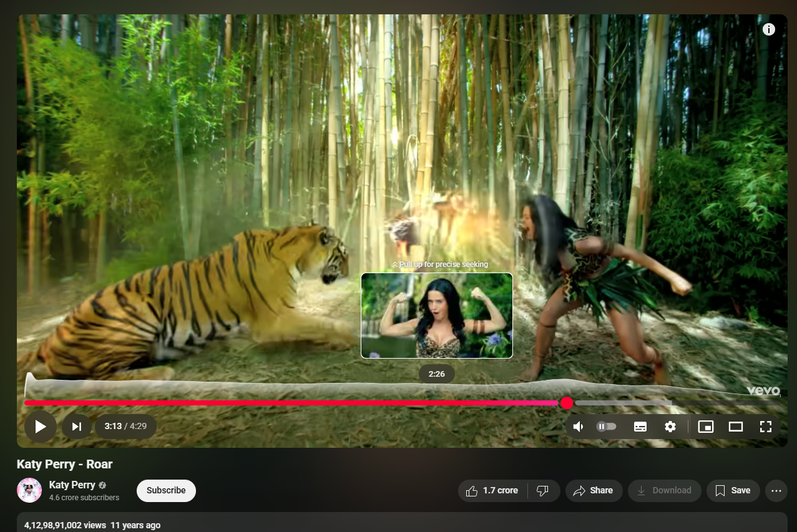
Task: Open the Katy Perry channel name link
Action: (72, 485)
